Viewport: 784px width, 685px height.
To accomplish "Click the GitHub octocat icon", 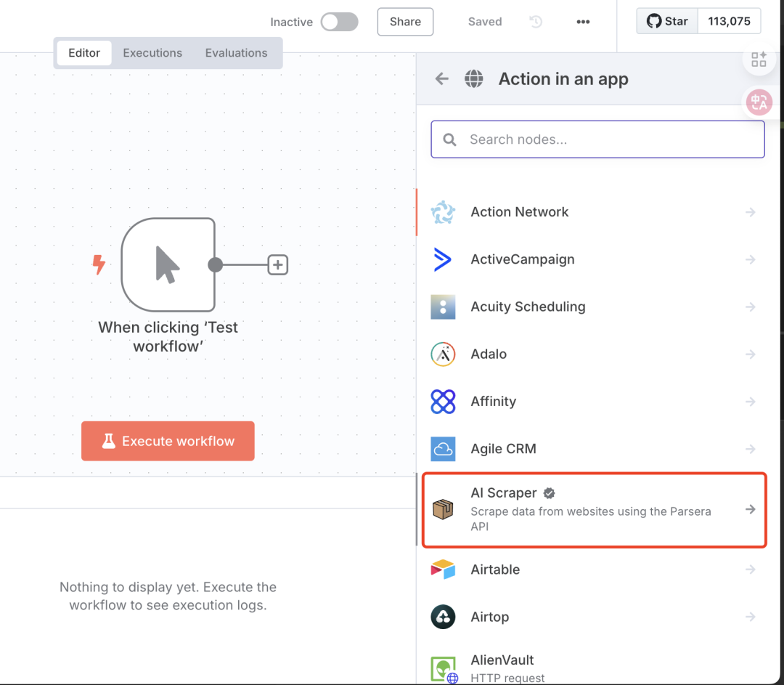I will [x=653, y=21].
